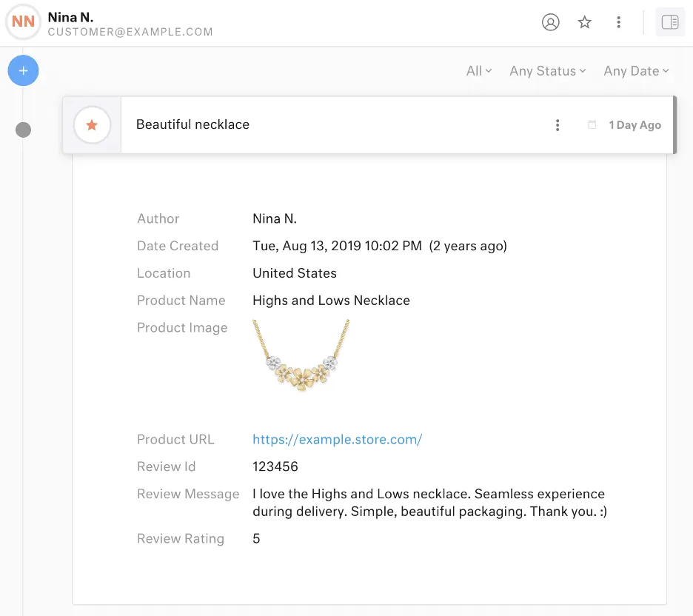Collapse the Beautiful necklace event header
Screen dimensions: 693x616
pos(333,125)
